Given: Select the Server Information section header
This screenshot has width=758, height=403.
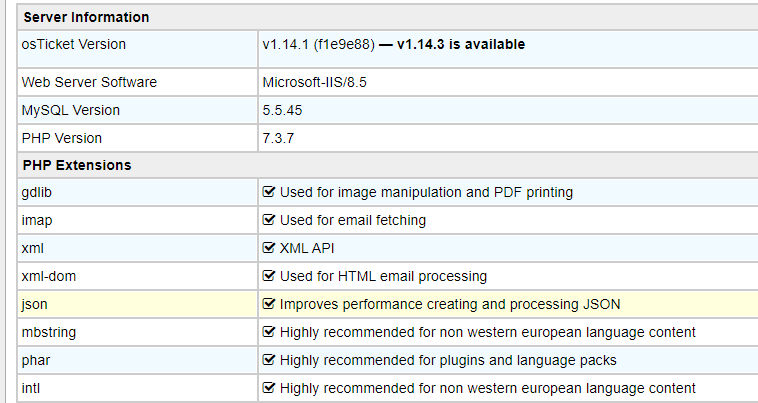Looking at the screenshot, I should click(86, 18).
